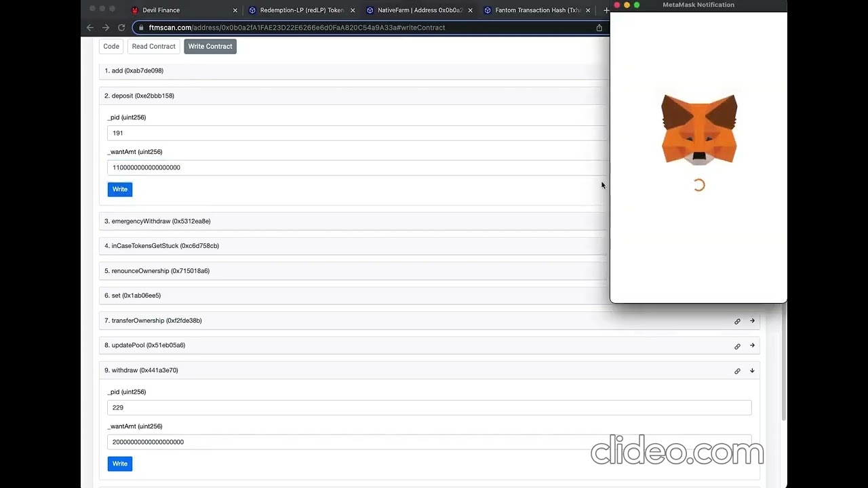
Task: Expand 7. transferOwnership header
Action: coord(429,321)
